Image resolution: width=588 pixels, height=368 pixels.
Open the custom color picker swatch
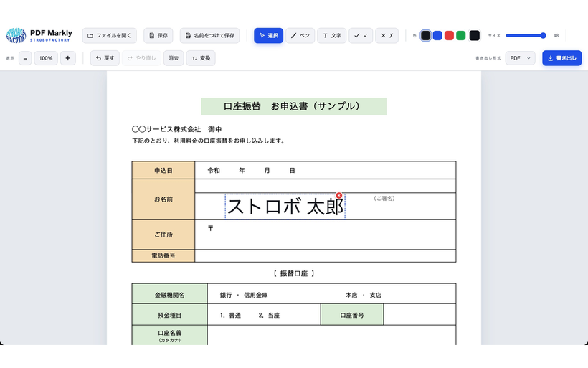click(x=475, y=36)
